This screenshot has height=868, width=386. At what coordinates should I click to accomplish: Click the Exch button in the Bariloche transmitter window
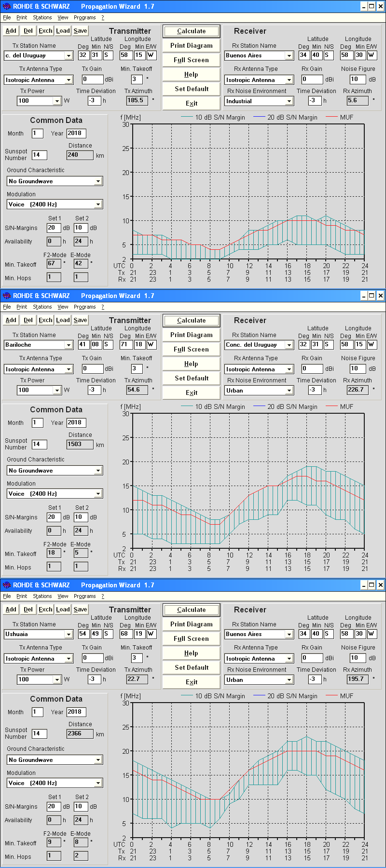click(46, 320)
